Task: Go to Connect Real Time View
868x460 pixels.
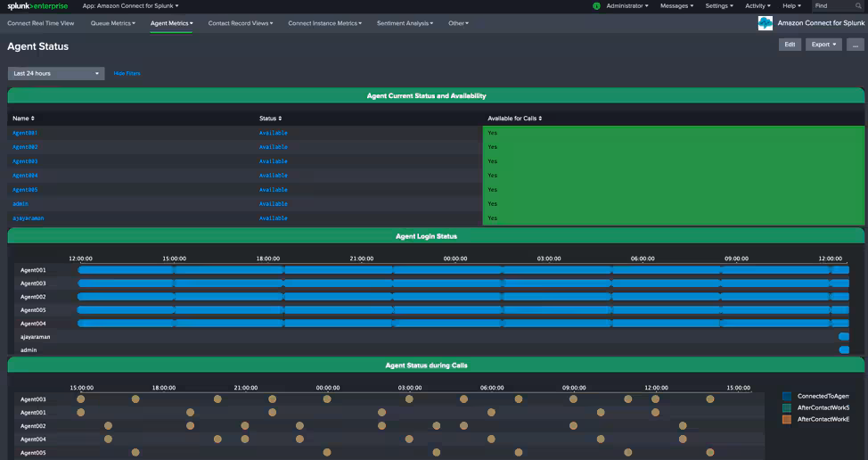Action: click(41, 23)
